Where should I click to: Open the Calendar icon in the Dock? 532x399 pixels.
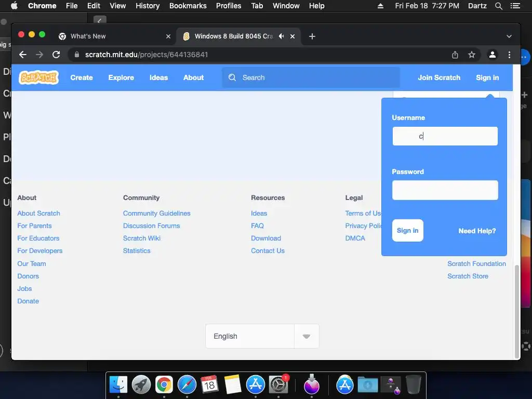pyautogui.click(x=209, y=385)
